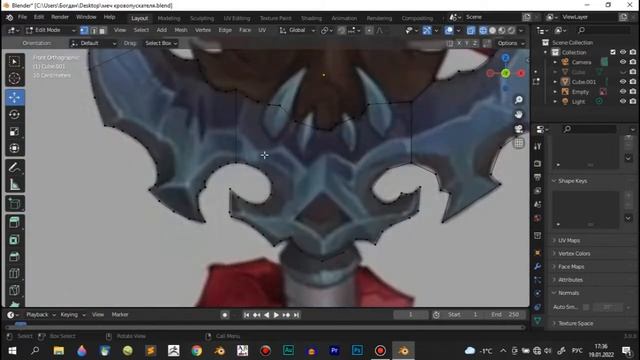Open Chrome from the taskbar

pyautogui.click(x=197, y=351)
